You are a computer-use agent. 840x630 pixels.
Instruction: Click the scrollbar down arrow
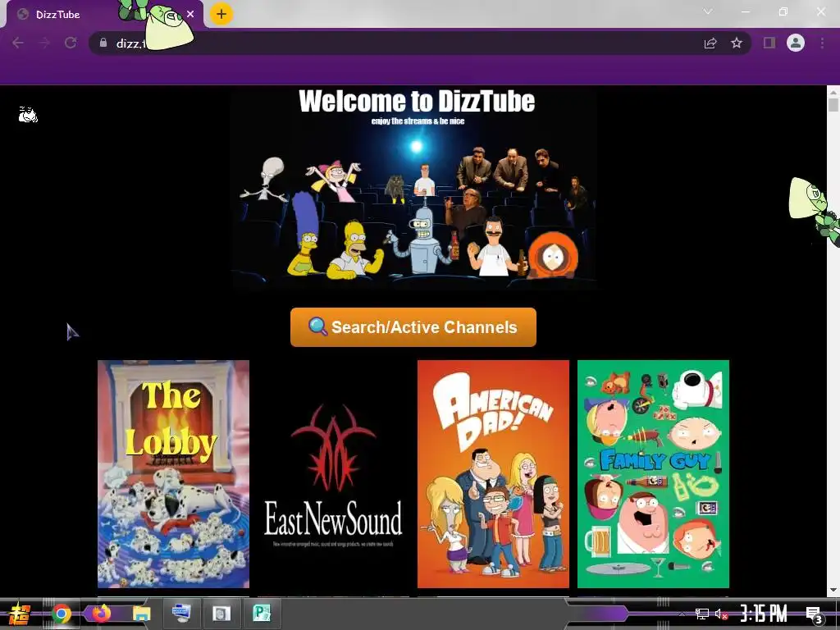click(x=833, y=590)
